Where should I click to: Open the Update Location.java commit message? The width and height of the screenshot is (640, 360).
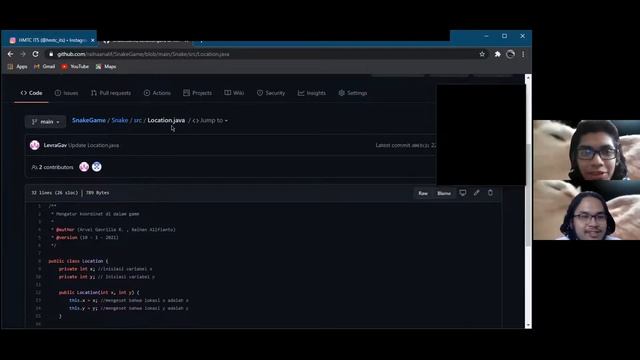94,145
